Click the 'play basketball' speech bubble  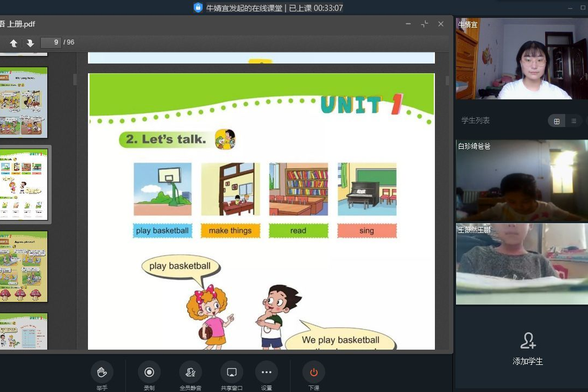coord(180,267)
